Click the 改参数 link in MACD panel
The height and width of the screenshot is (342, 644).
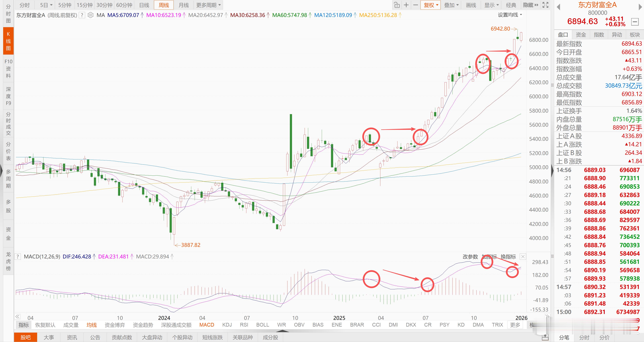pyautogui.click(x=470, y=257)
